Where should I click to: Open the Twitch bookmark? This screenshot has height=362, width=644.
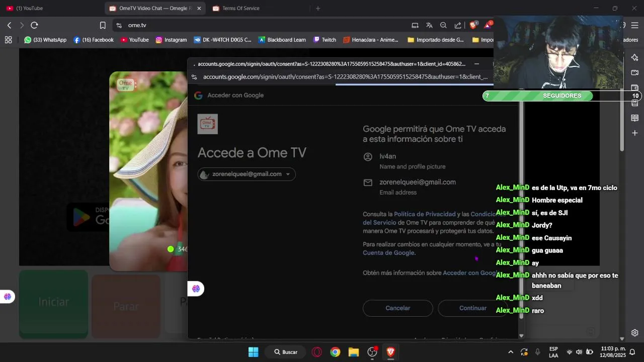pos(325,40)
